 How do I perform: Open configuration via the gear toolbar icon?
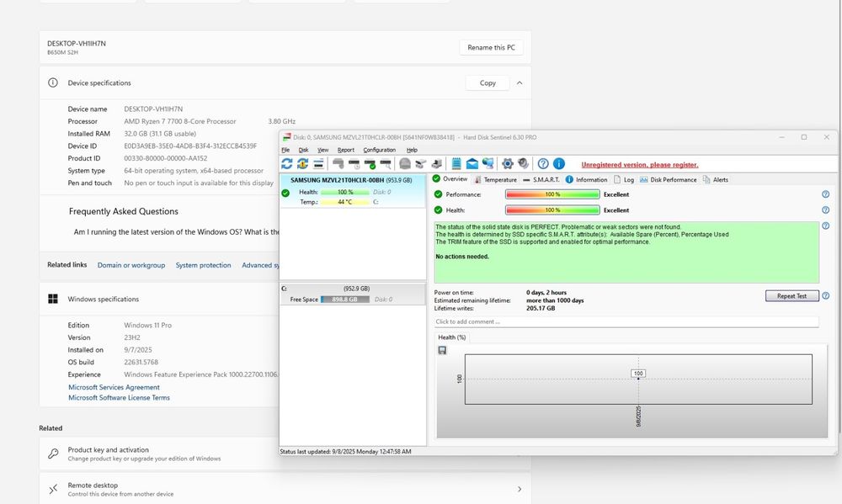point(507,164)
